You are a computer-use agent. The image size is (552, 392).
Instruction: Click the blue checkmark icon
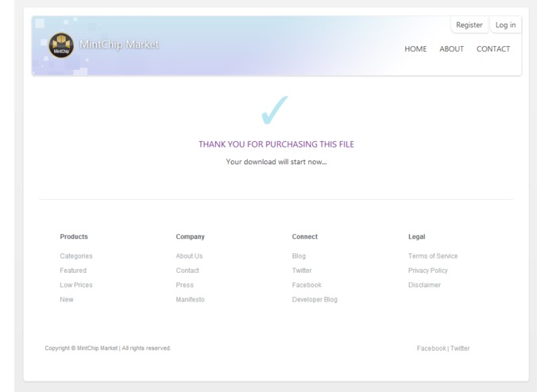click(x=275, y=110)
